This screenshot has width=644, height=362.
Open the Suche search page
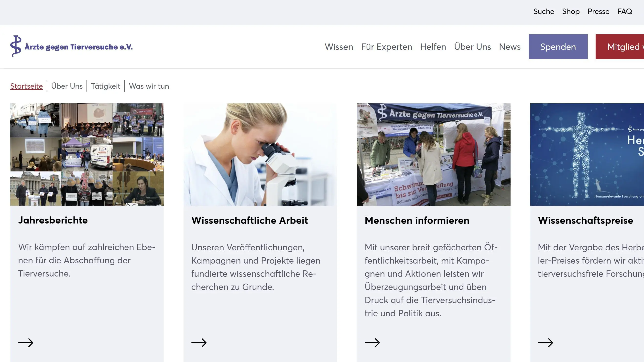(x=544, y=11)
